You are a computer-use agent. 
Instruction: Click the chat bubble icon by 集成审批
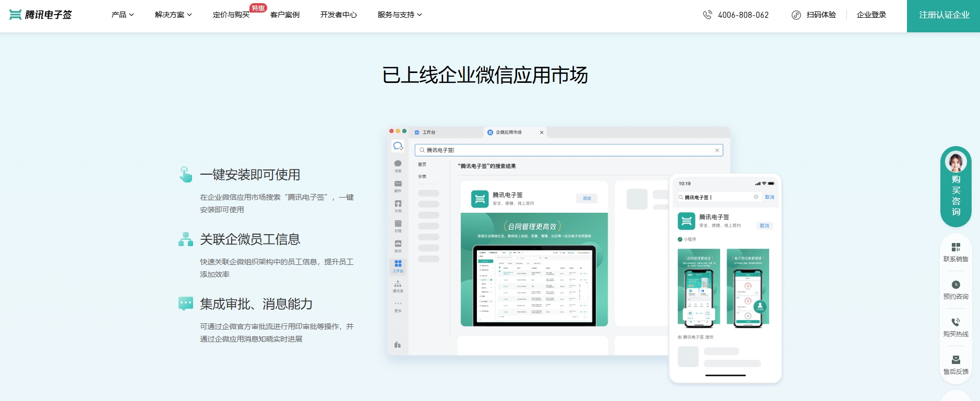186,303
